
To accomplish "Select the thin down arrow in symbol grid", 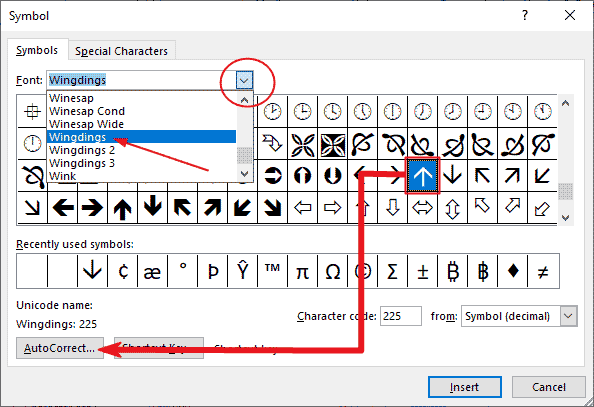I will point(452,176).
